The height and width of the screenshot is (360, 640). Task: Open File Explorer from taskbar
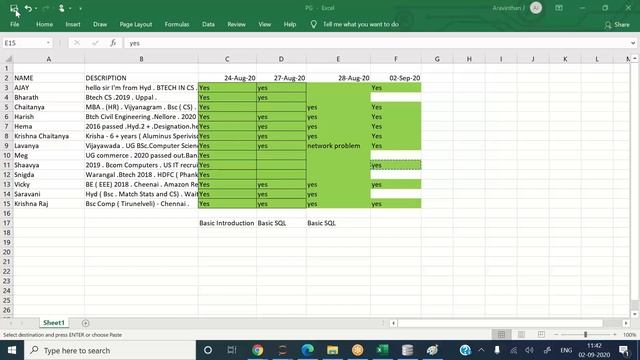point(332,350)
